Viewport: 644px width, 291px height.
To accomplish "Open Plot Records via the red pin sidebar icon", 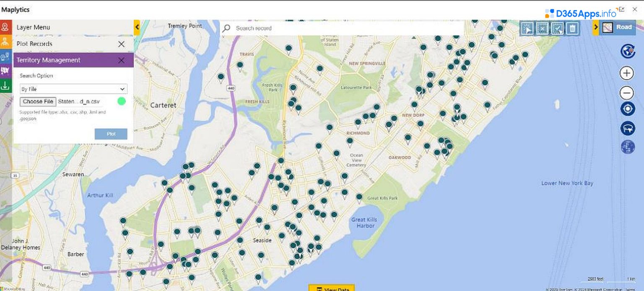I will pos(6,27).
